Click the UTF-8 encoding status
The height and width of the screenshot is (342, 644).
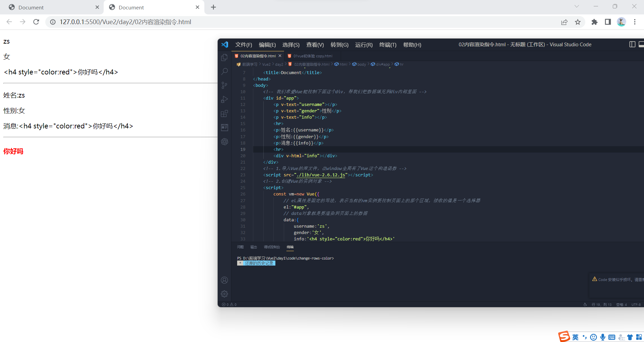(x=636, y=304)
